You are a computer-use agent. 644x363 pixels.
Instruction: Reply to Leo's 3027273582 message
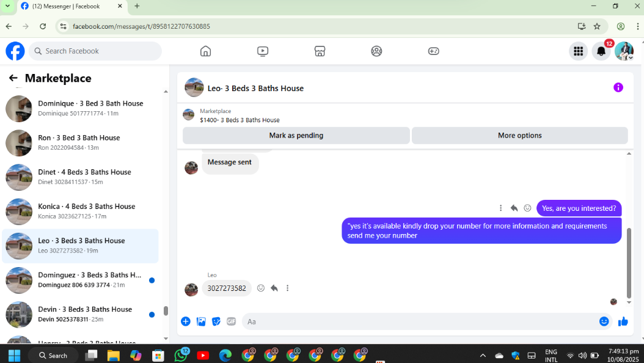pyautogui.click(x=274, y=288)
